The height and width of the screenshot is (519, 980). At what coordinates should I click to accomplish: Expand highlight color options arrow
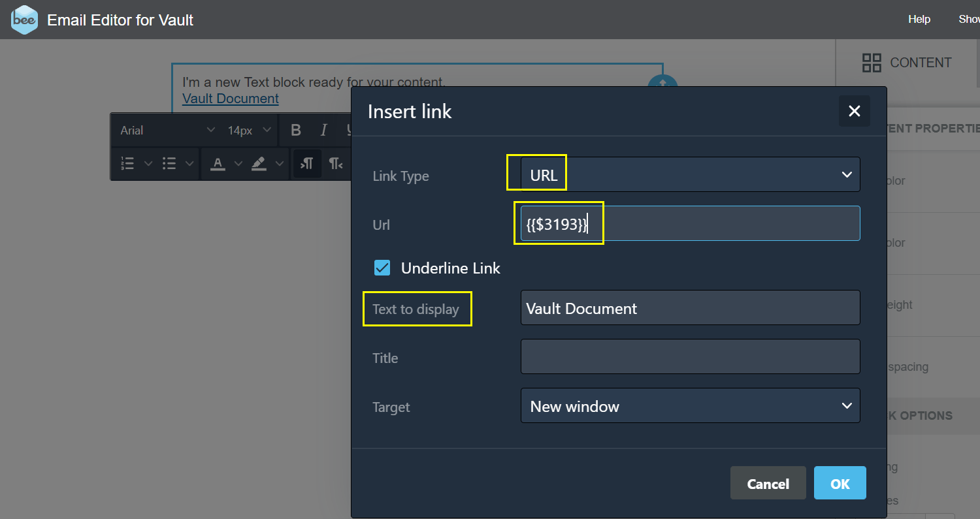(x=279, y=163)
